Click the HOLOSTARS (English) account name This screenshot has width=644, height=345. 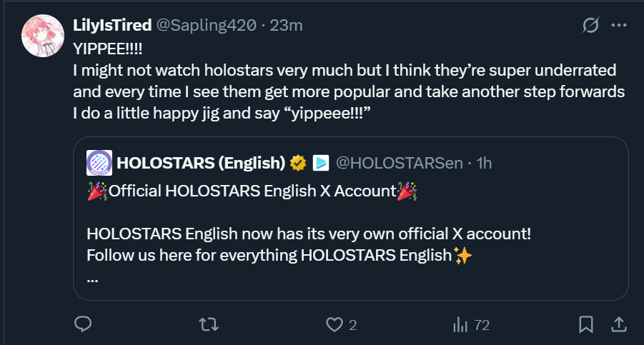tap(200, 163)
